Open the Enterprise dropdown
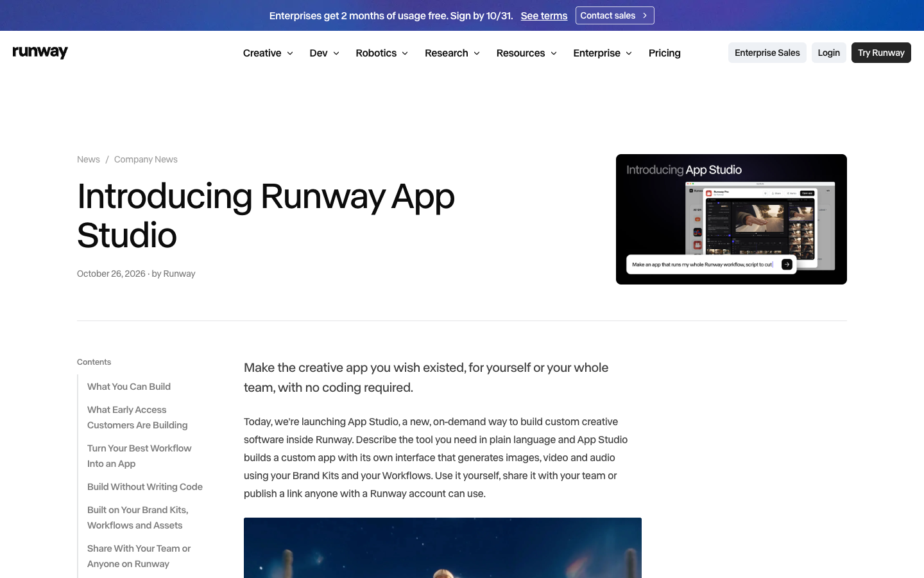The image size is (924, 578). pos(603,53)
